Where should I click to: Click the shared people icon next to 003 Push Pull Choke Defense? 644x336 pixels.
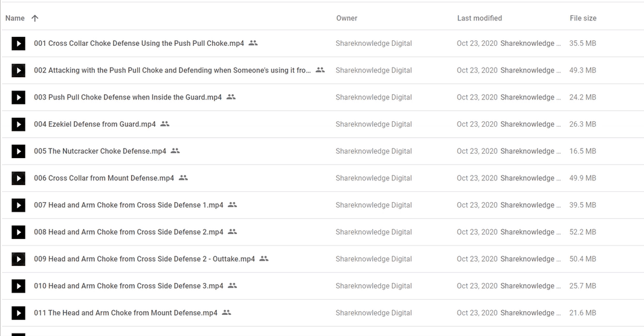[x=231, y=97]
